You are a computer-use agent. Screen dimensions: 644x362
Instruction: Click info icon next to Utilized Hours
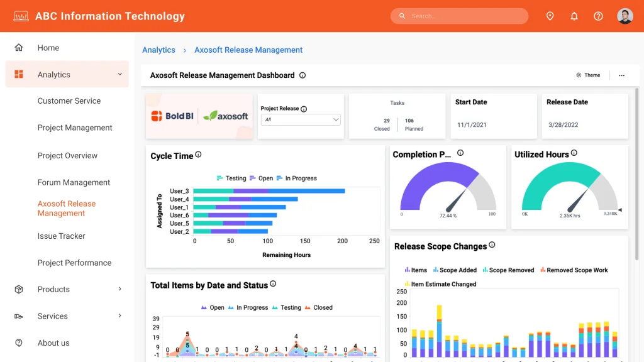point(574,153)
